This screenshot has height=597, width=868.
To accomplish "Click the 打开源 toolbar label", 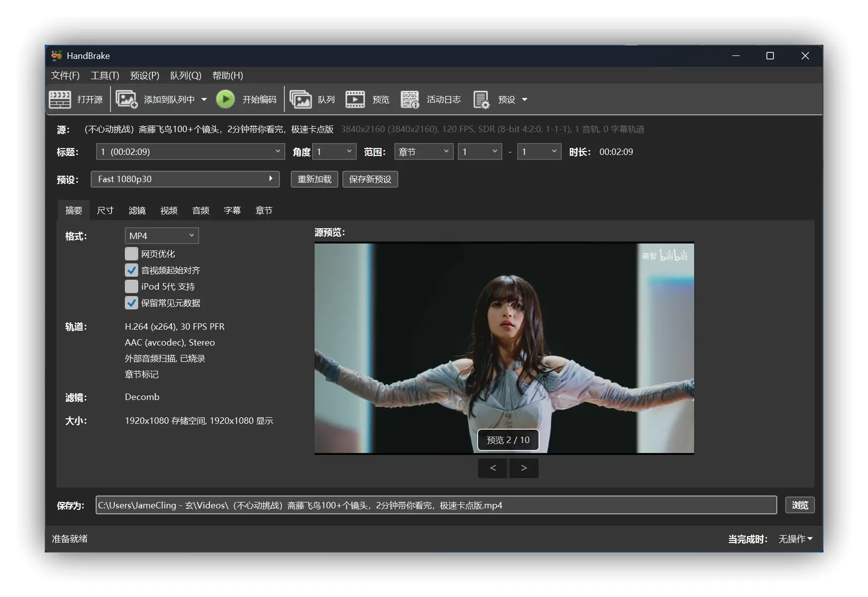I will coord(90,99).
